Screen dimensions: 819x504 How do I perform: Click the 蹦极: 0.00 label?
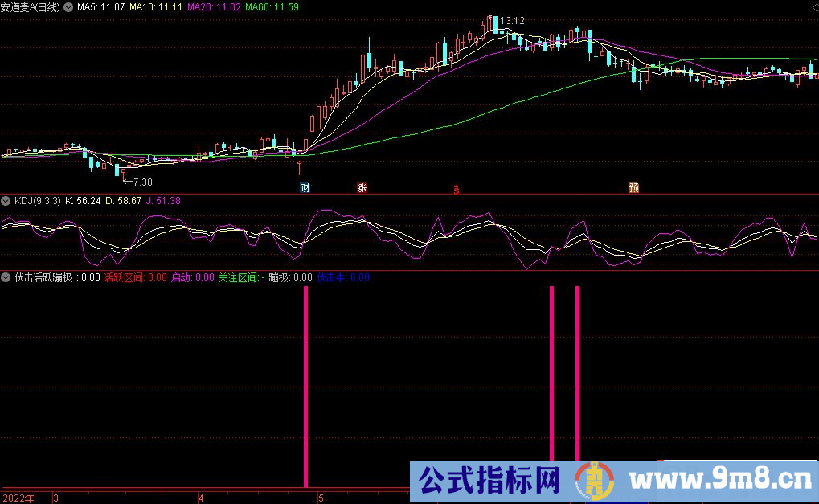[x=290, y=277]
